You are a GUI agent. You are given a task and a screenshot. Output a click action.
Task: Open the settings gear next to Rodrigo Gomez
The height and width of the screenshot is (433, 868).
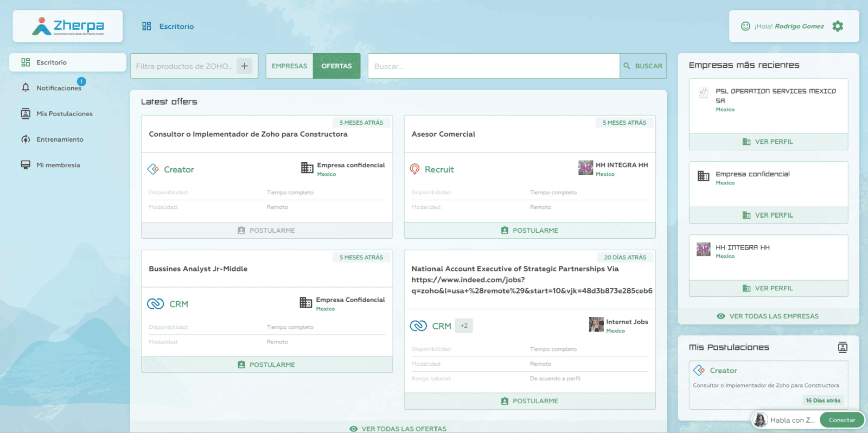[838, 26]
